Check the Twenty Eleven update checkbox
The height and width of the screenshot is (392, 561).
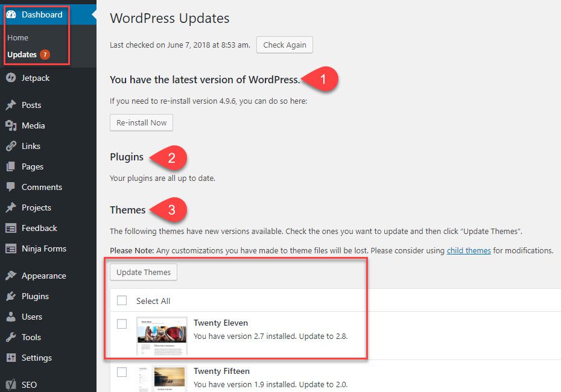pos(122,324)
